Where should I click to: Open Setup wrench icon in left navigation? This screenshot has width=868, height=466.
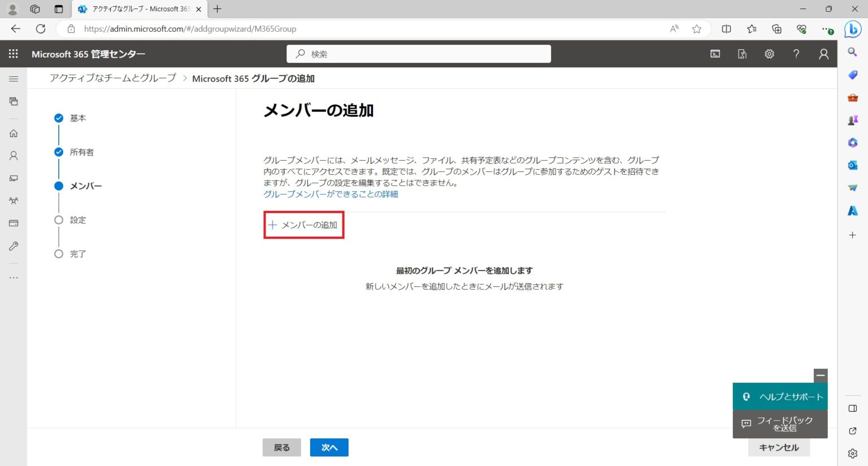click(x=14, y=246)
